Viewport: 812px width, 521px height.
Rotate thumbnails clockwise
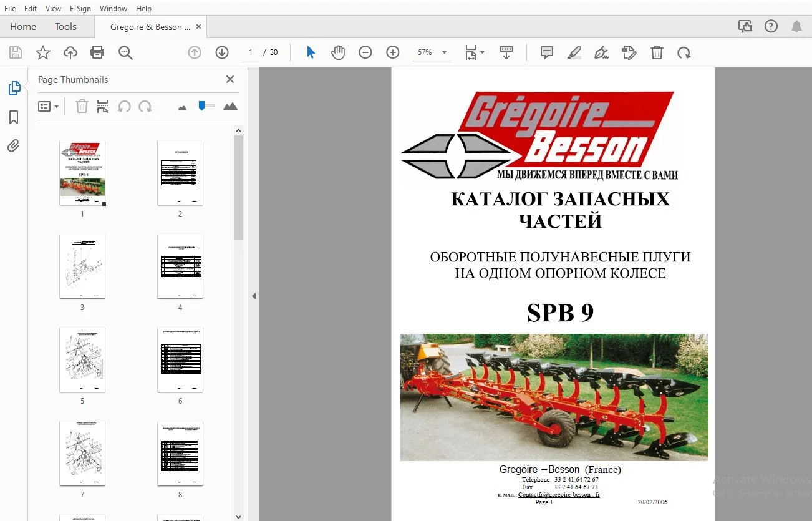(x=145, y=106)
